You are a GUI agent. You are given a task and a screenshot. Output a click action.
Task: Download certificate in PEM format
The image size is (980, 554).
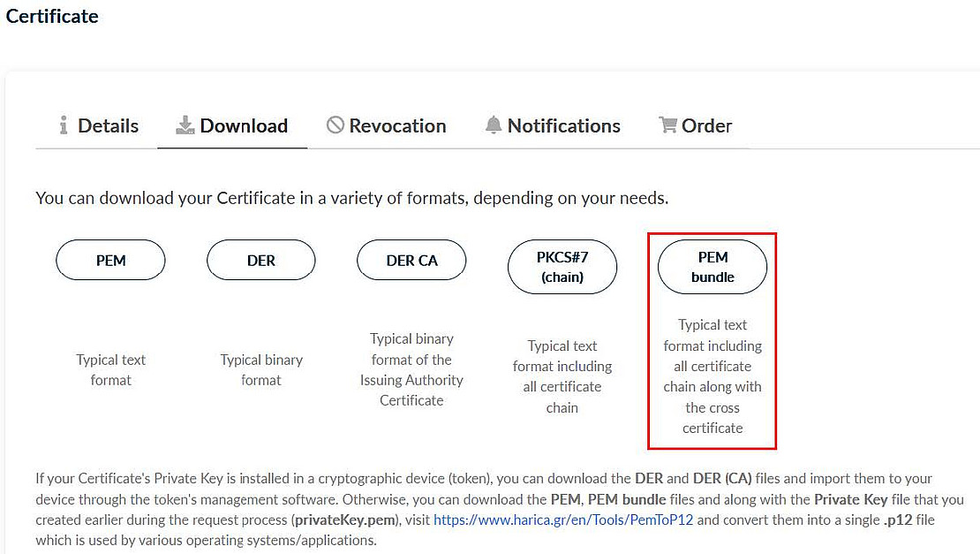click(x=110, y=261)
